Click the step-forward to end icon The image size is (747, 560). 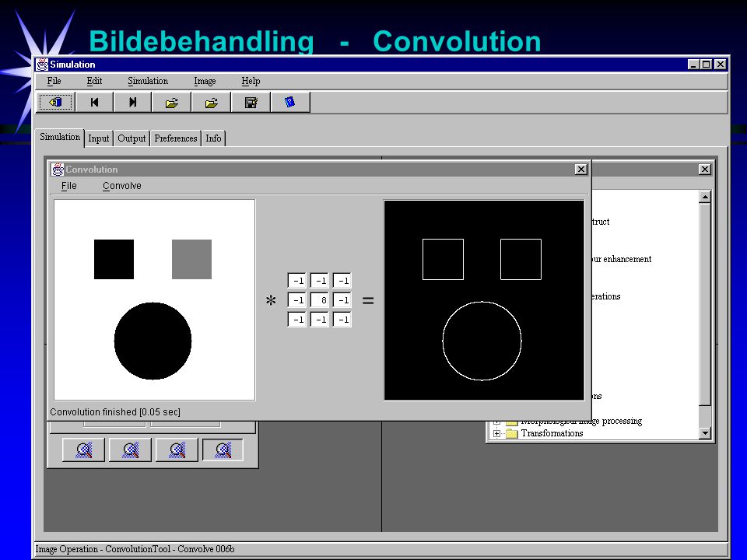(132, 102)
